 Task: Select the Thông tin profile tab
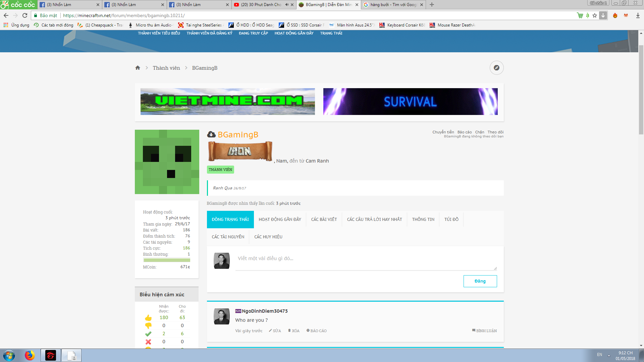(423, 219)
